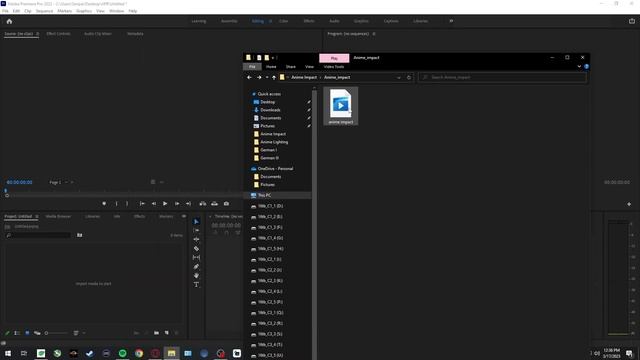Click New Item in Project panel

[167, 333]
